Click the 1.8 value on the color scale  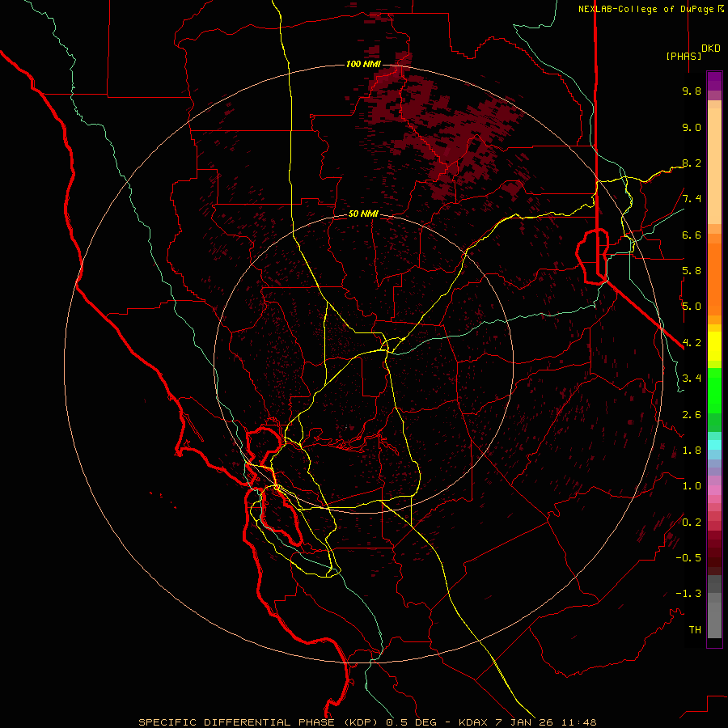pos(692,451)
